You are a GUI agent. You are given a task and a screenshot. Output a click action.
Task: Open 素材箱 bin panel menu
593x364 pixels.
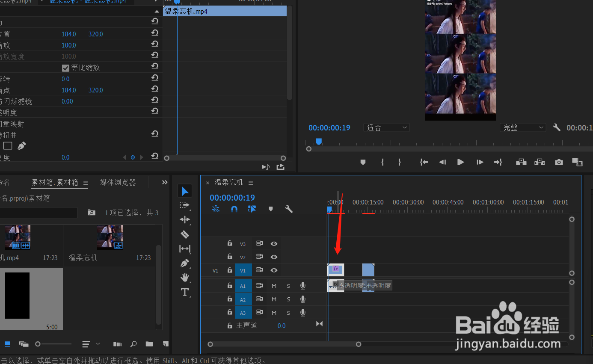85,183
